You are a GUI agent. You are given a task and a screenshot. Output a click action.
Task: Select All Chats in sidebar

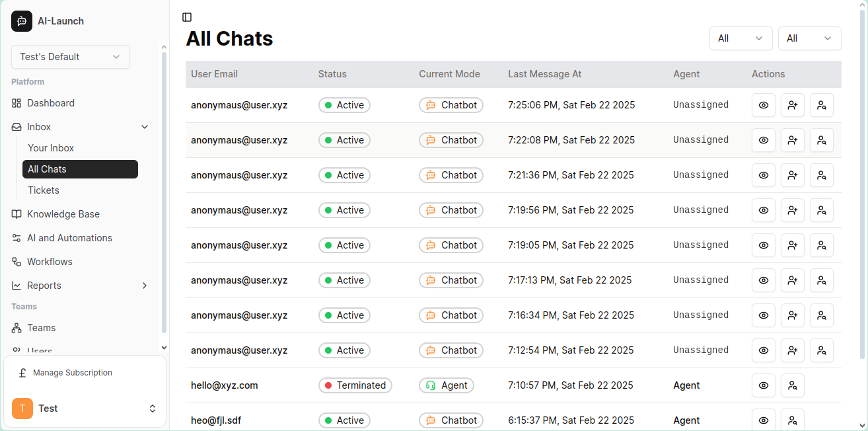[x=80, y=169]
